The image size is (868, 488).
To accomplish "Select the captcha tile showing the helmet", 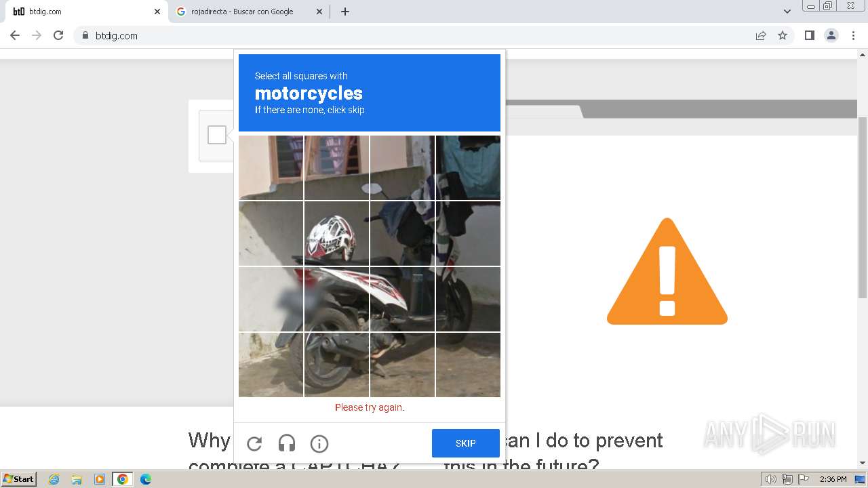I will click(x=336, y=233).
